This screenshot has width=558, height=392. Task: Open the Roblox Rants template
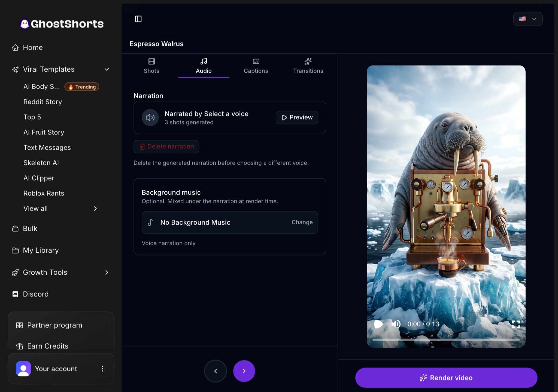(x=44, y=193)
